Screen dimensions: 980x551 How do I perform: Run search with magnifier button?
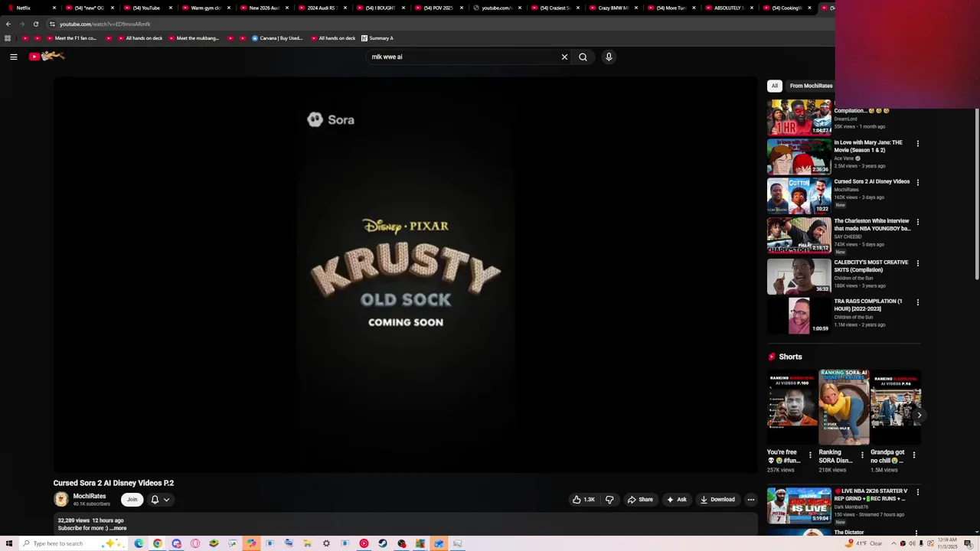point(583,57)
